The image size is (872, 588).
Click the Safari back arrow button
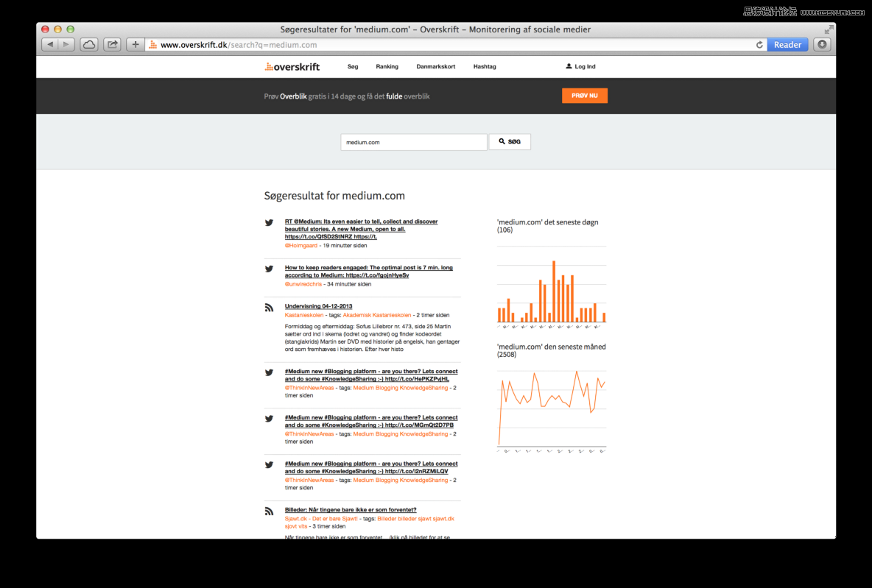tap(50, 44)
